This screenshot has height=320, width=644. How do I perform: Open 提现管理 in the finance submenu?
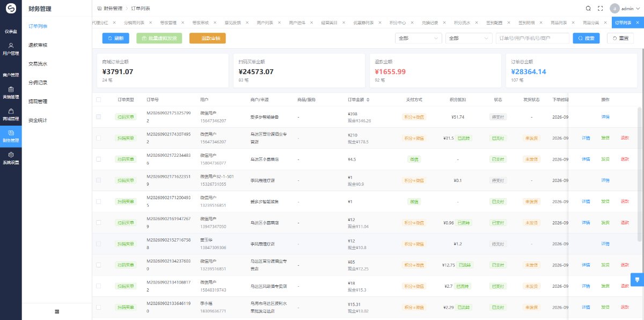pos(38,101)
